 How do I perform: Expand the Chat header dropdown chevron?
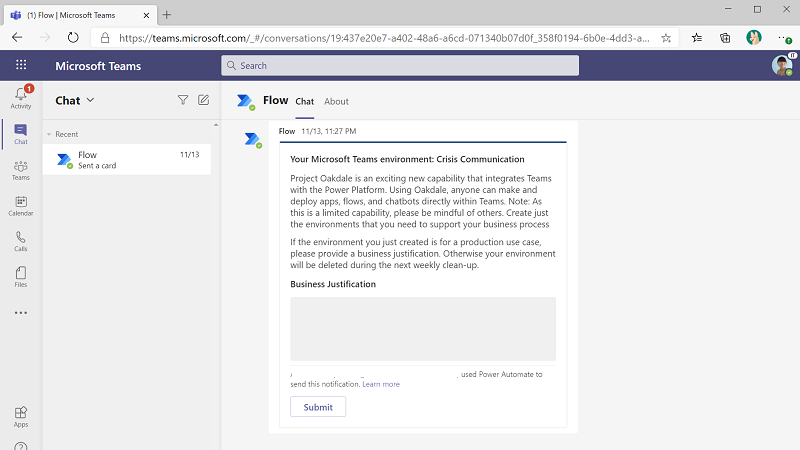[x=90, y=100]
